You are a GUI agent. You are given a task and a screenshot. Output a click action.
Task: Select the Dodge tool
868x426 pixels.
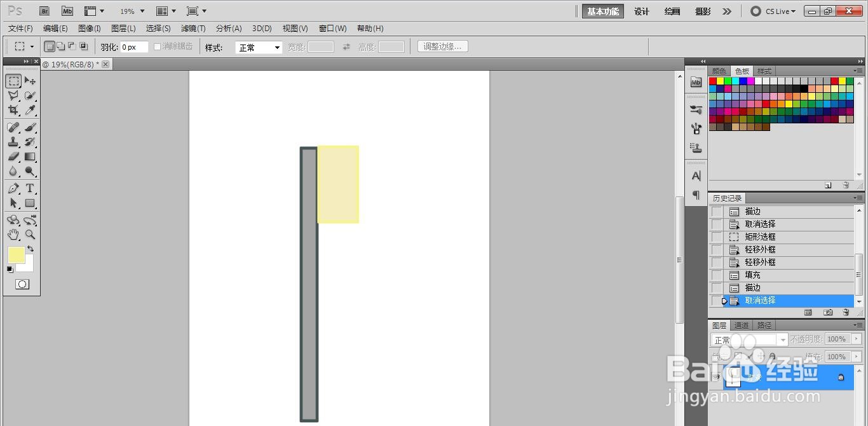tap(30, 171)
